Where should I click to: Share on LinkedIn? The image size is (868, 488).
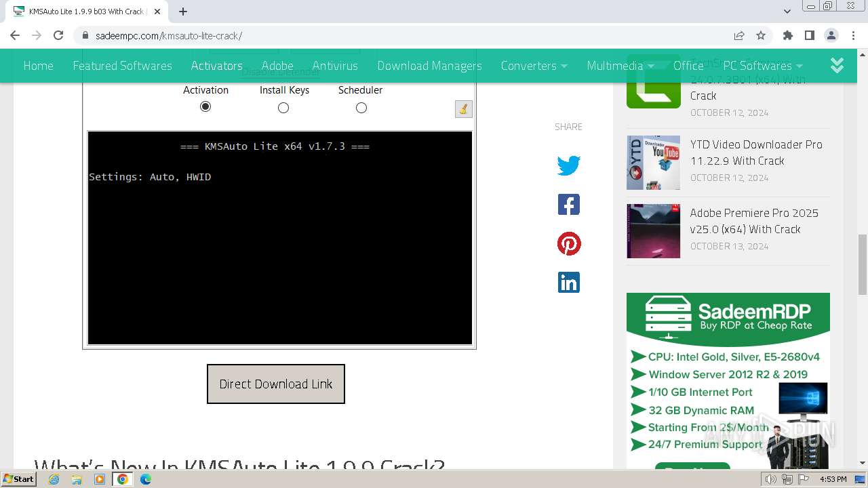coord(569,283)
